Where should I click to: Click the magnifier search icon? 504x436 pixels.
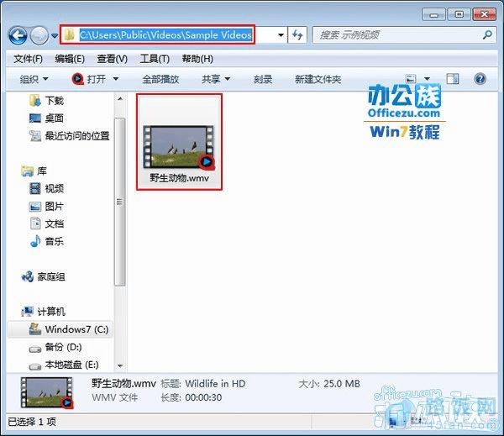click(487, 34)
